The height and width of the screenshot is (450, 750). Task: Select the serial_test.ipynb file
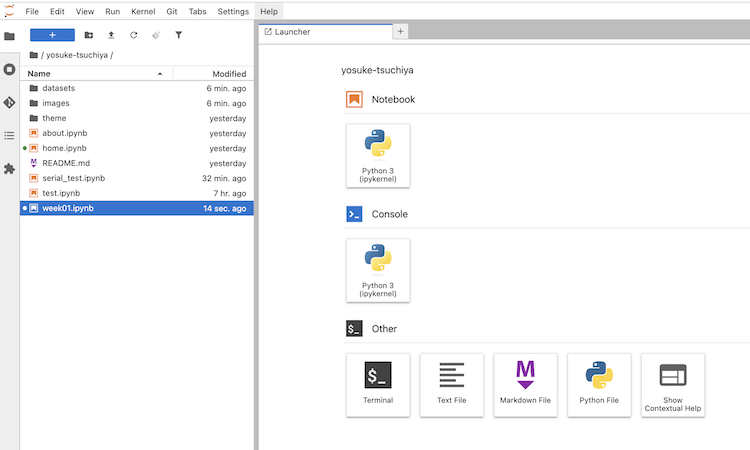tap(73, 178)
